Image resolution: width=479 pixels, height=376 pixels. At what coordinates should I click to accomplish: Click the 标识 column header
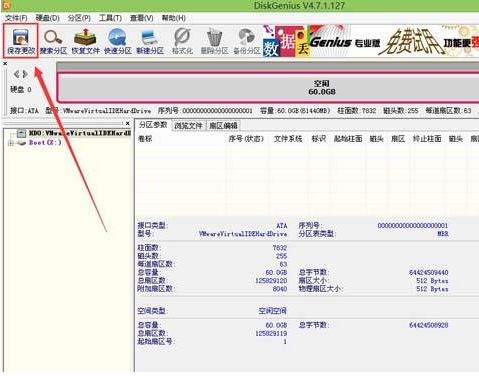click(318, 139)
